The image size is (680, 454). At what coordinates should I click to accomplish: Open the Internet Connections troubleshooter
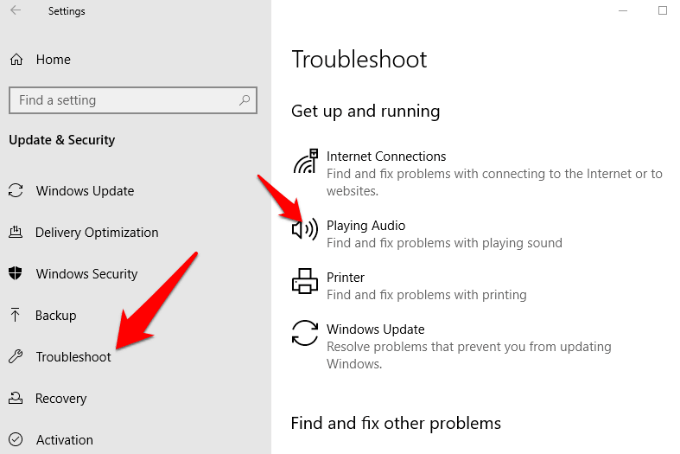[386, 157]
